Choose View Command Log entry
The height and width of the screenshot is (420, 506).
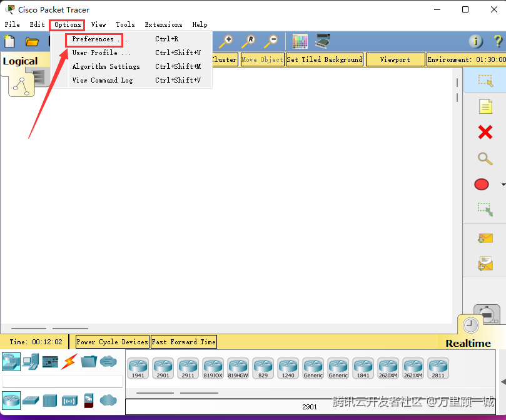132,80
